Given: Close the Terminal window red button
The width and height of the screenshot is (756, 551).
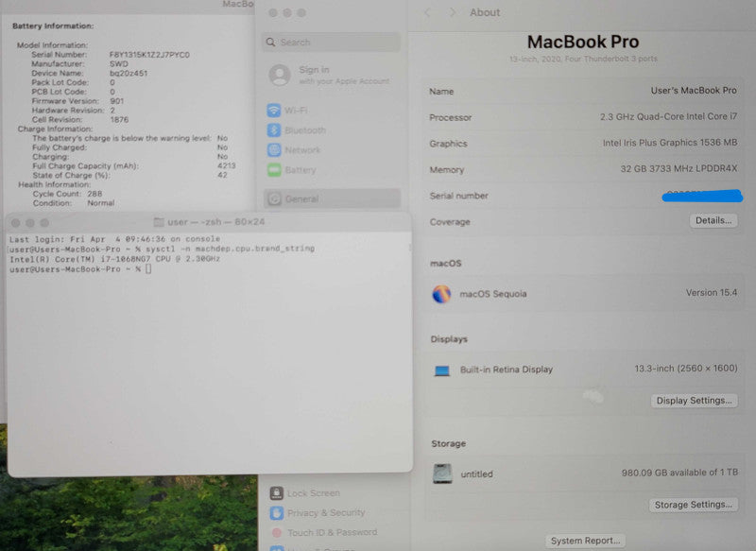Looking at the screenshot, I should coord(15,223).
